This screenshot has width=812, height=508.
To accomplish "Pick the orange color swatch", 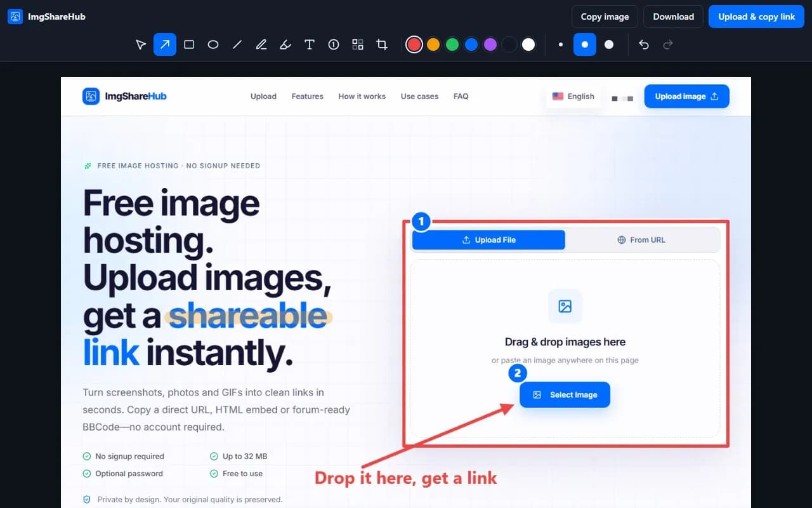I will click(433, 44).
